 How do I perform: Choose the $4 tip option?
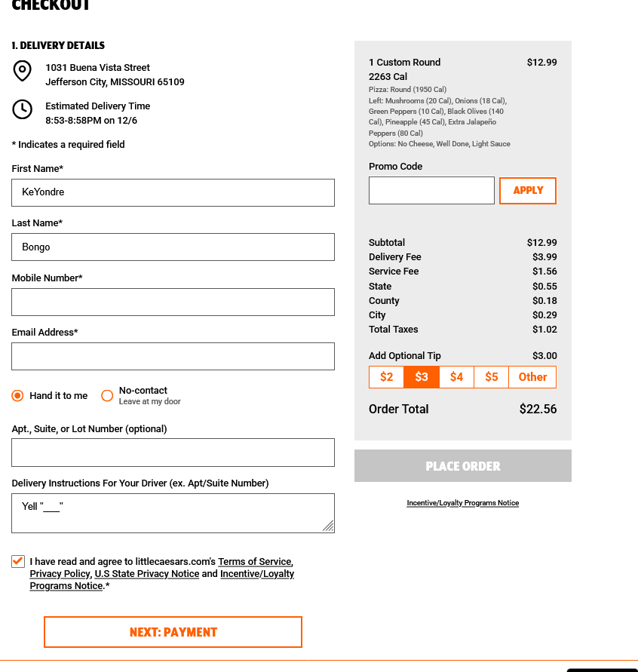pos(456,377)
